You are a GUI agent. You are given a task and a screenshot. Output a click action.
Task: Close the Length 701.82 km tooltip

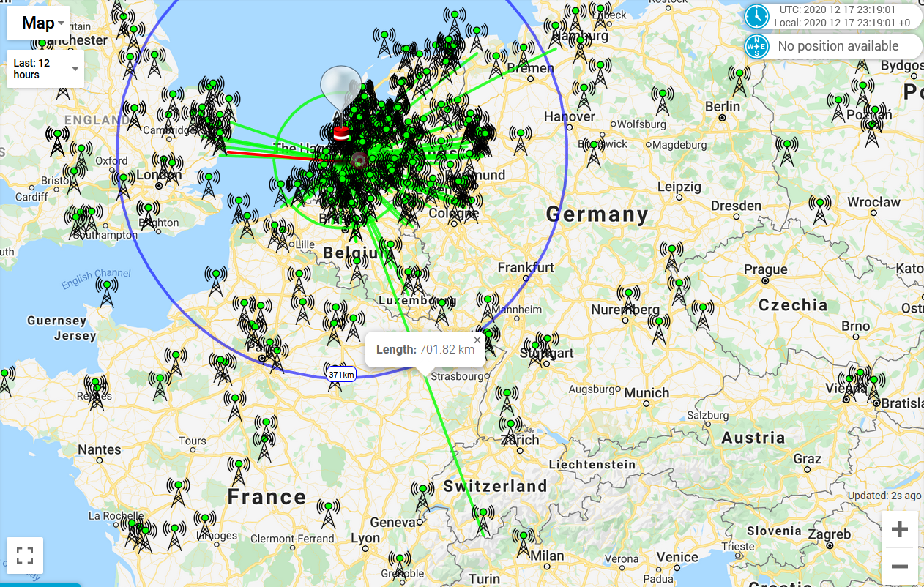point(477,340)
